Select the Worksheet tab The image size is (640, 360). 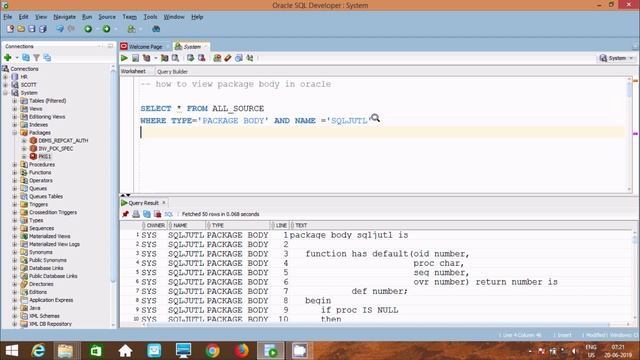coord(133,71)
